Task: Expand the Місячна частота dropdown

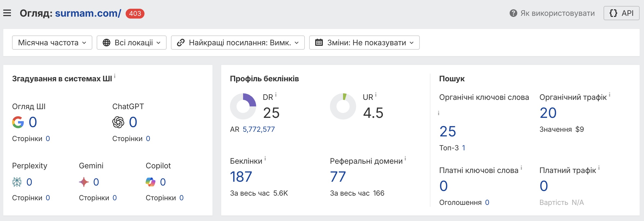Action: click(x=52, y=43)
